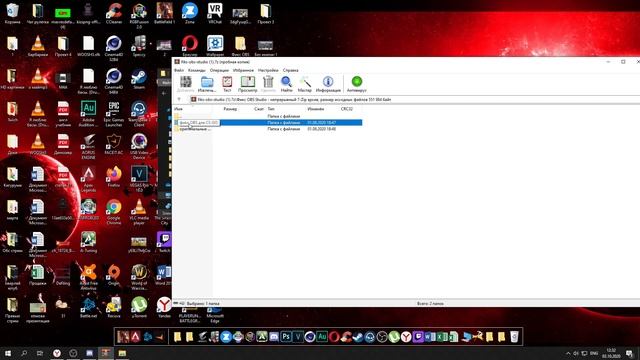The height and width of the screenshot is (360, 640).
Task: Click the Extract (Извлечь) folder icon
Action: [207, 84]
